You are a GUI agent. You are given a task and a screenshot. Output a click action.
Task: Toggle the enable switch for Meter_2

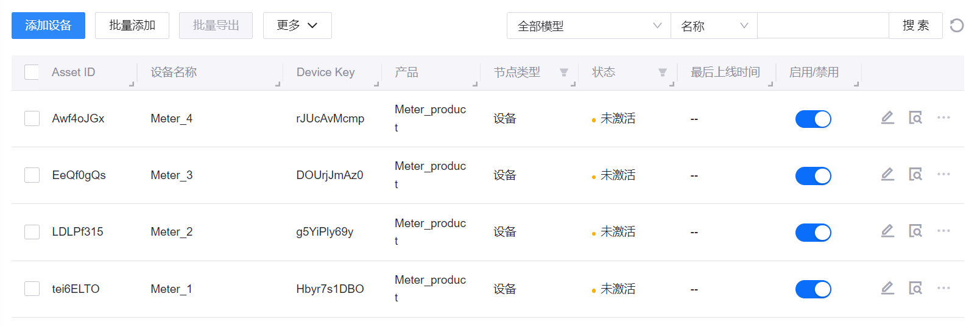[813, 232]
